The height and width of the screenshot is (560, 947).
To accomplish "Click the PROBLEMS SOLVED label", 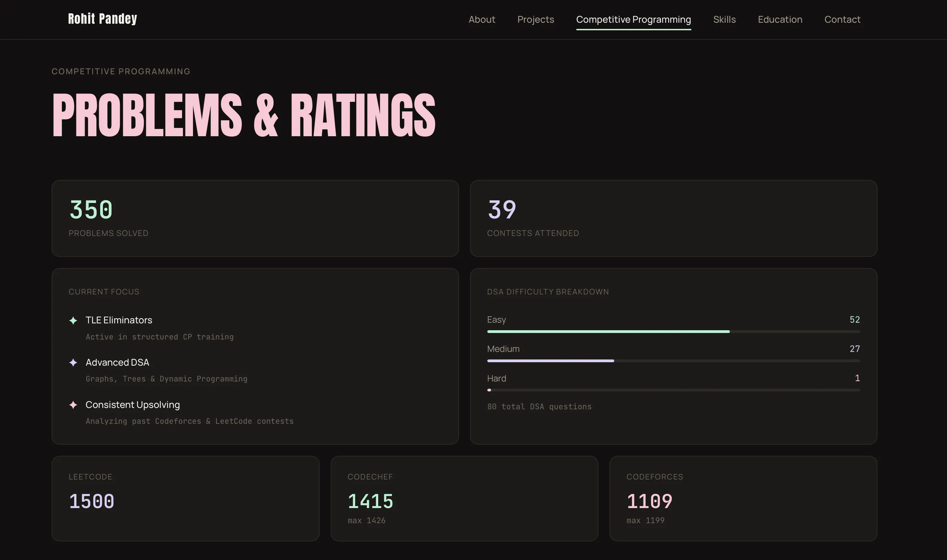I will click(108, 233).
